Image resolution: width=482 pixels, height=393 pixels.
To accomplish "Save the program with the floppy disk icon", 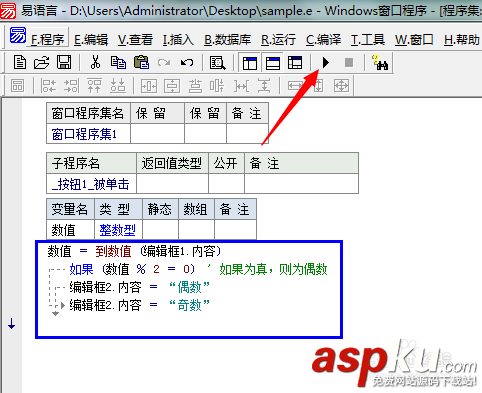I will tap(64, 62).
